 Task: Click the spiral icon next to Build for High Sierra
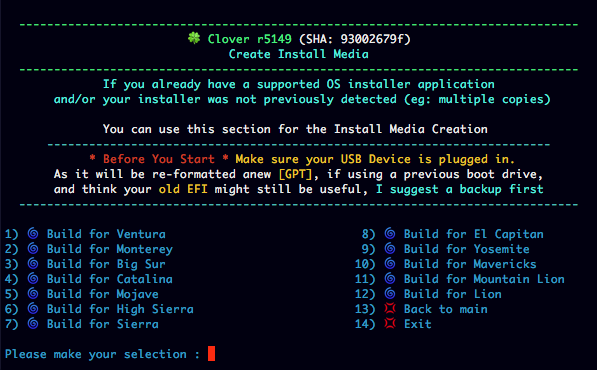(33, 308)
